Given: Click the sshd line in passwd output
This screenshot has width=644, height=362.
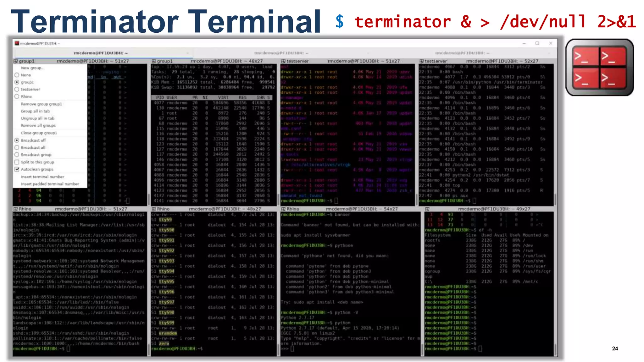Looking at the screenshot, I should (x=71, y=333).
